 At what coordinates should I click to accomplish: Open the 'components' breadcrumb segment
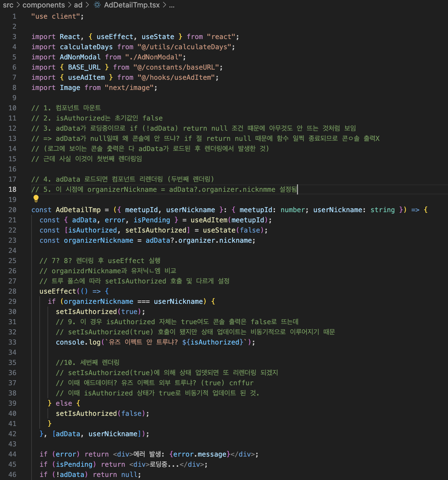click(x=43, y=5)
